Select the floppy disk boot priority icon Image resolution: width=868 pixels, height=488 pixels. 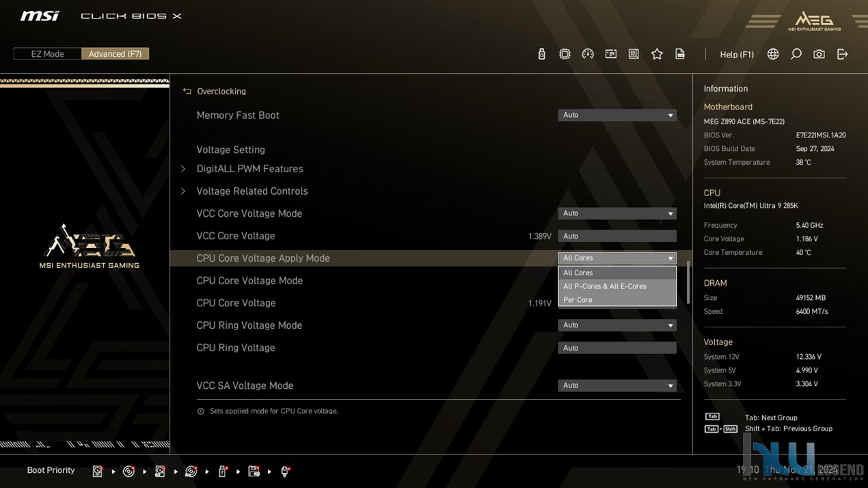point(254,471)
